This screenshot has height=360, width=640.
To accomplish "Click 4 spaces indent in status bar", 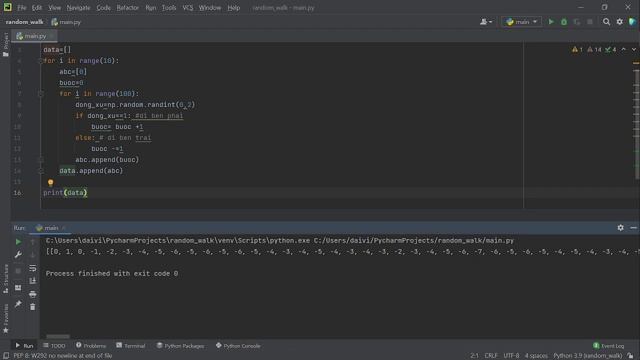I will [x=536, y=356].
